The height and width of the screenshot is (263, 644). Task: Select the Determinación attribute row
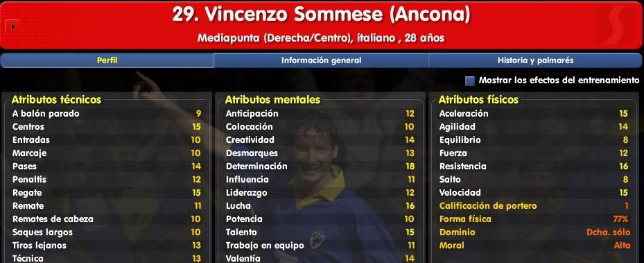click(320, 167)
